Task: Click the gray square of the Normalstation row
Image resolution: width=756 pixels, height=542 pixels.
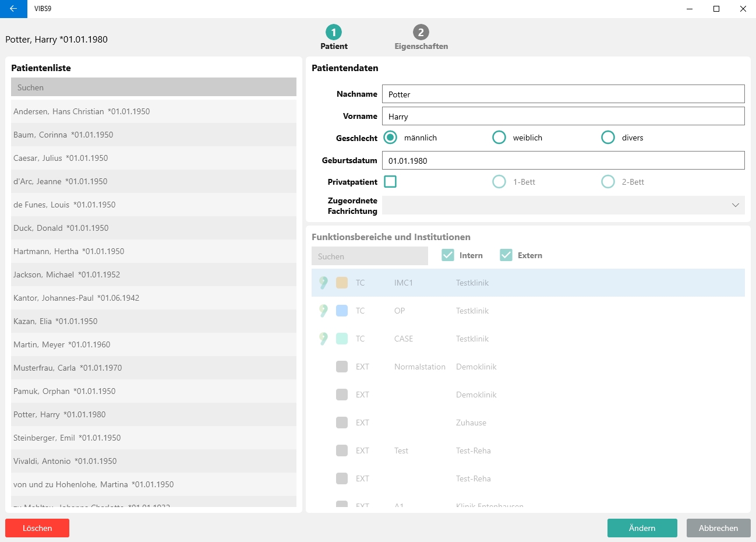Action: point(342,367)
